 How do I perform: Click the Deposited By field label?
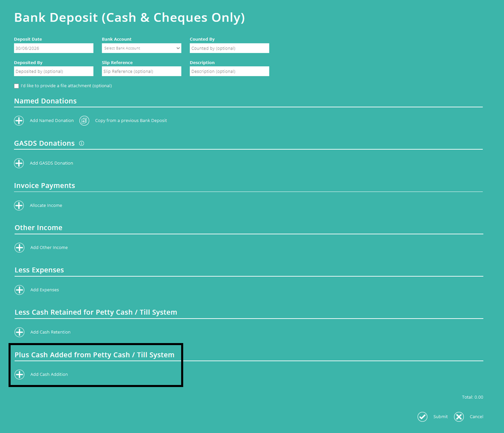point(28,63)
